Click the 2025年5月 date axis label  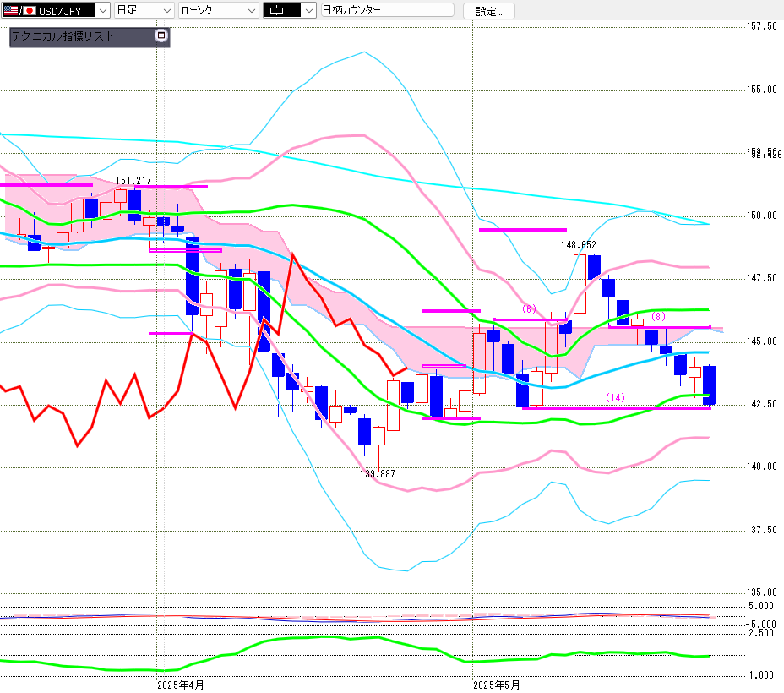click(x=497, y=685)
